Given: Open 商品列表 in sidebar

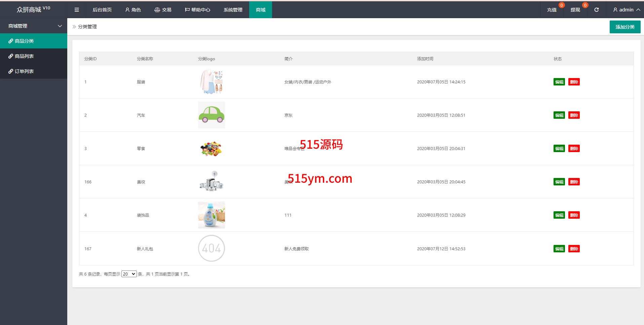Looking at the screenshot, I should [34, 56].
